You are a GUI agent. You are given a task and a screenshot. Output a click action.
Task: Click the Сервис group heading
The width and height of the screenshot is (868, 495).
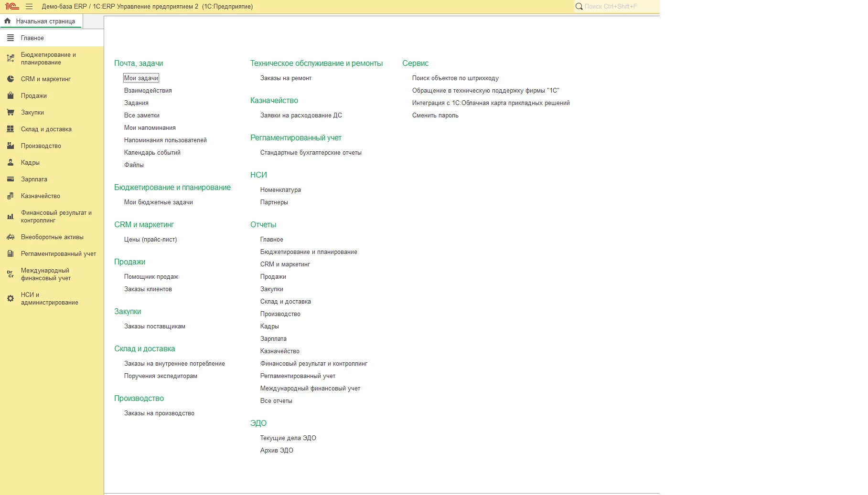click(x=415, y=63)
